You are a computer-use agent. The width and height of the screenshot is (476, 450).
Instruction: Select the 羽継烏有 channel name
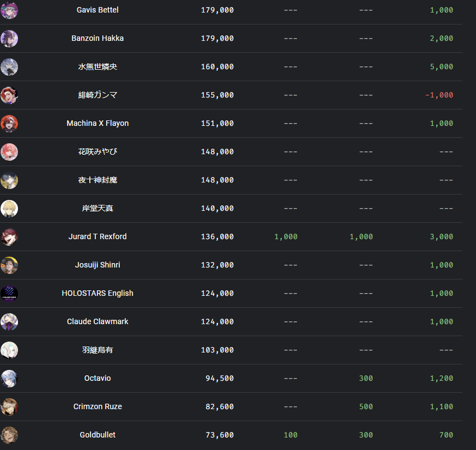pyautogui.click(x=97, y=350)
